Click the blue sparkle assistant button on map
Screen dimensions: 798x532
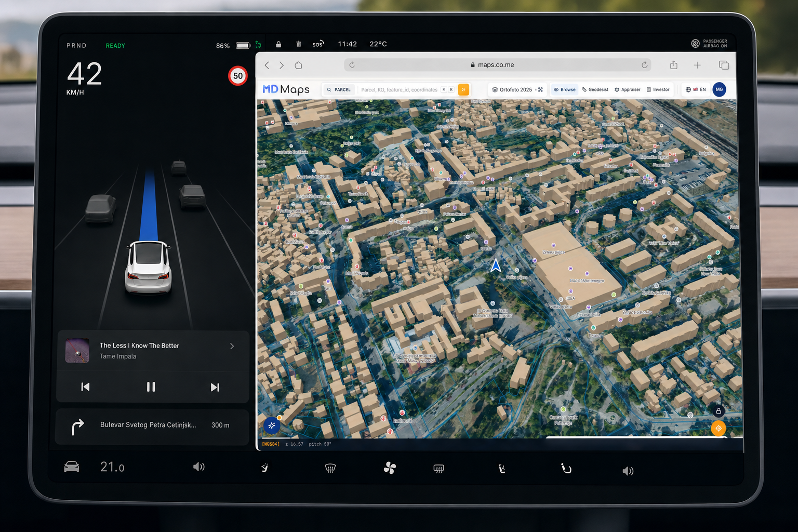(x=272, y=425)
